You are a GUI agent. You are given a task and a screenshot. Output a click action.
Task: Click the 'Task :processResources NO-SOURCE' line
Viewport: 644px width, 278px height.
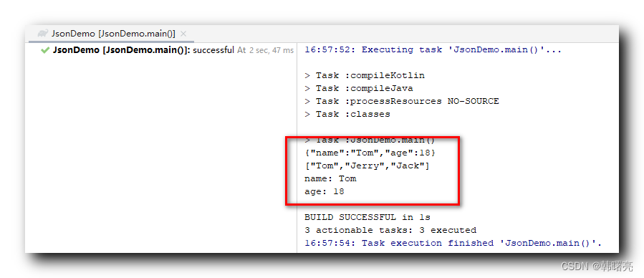coord(402,101)
